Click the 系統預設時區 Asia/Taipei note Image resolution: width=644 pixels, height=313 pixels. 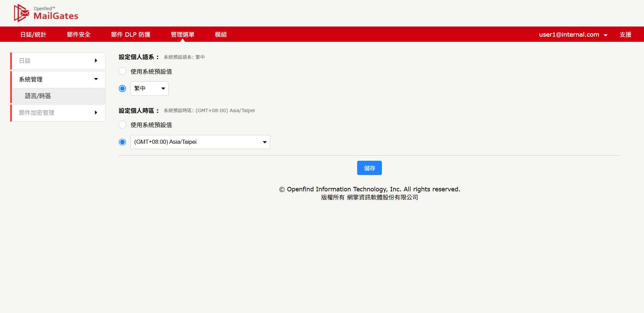coord(209,110)
